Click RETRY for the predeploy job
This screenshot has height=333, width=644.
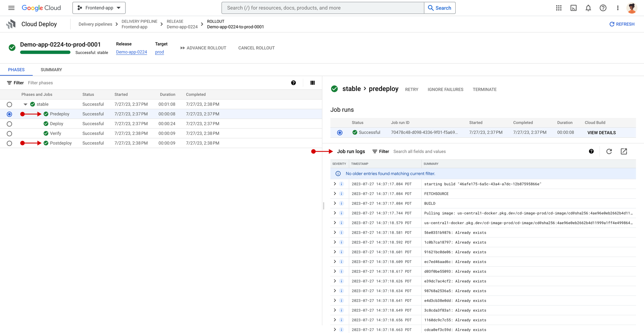coord(412,90)
